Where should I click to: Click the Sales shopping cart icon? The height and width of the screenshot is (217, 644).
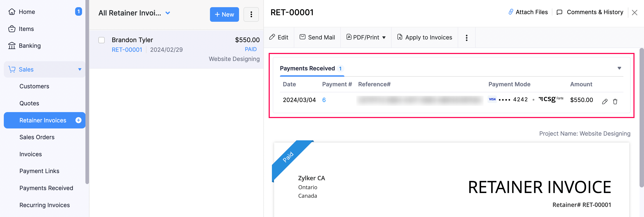pyautogui.click(x=12, y=69)
